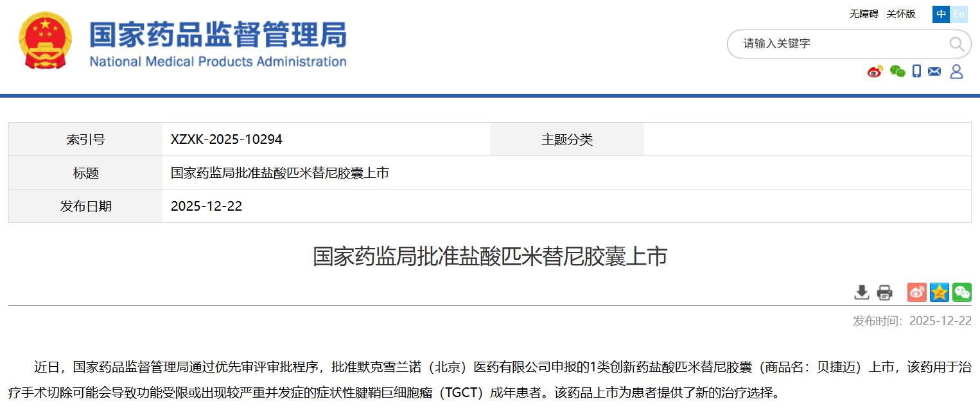The image size is (980, 415).
Task: Open the user account icon
Action: [x=956, y=71]
